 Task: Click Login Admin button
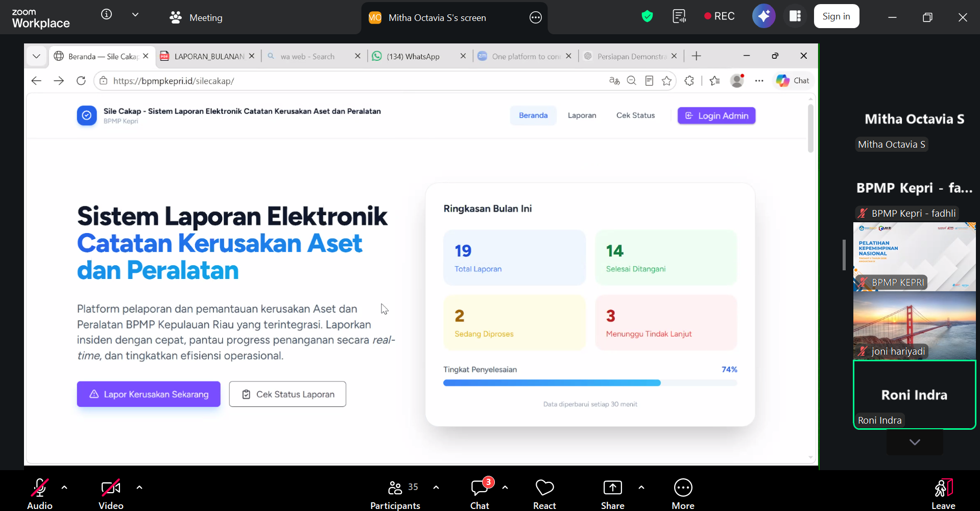tap(716, 115)
